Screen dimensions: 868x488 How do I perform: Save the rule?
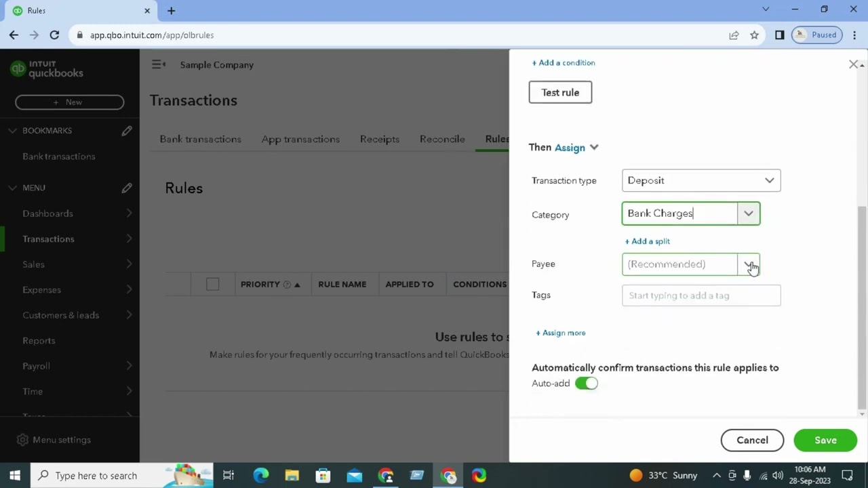point(825,441)
